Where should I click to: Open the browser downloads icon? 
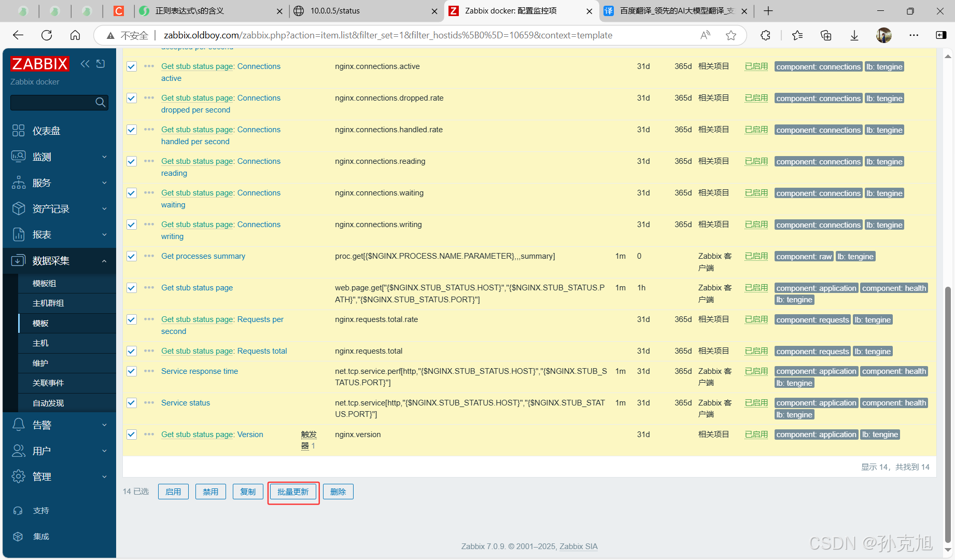tap(854, 35)
